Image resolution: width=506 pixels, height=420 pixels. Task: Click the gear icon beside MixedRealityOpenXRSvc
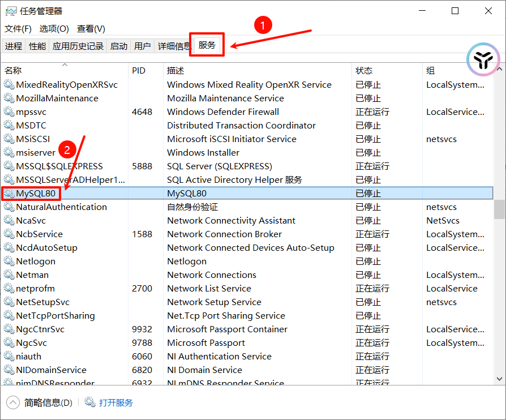(x=9, y=84)
